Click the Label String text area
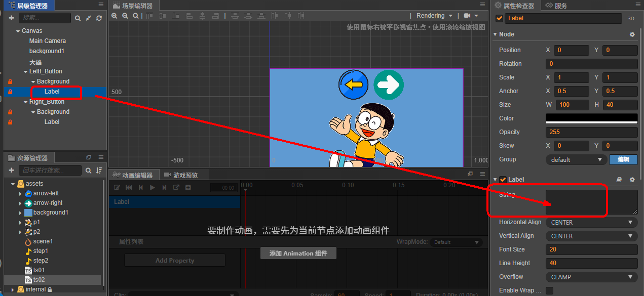This screenshot has height=296, width=644. click(591, 202)
